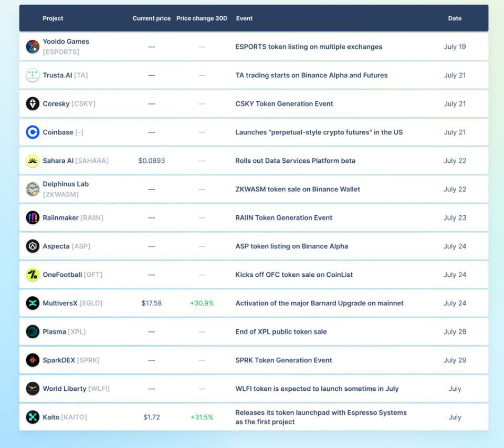Select the World Liberty [WLFI] name
Image resolution: width=504 pixels, height=448 pixels.
coord(76,389)
